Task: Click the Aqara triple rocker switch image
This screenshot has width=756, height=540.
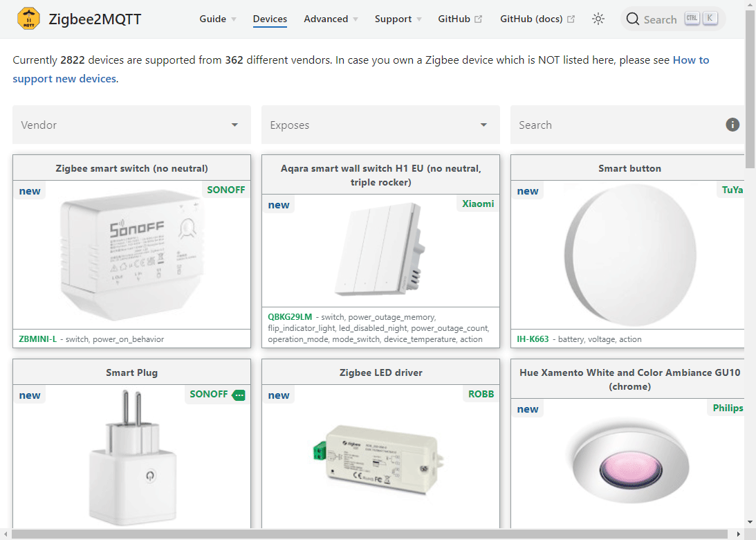Action: pyautogui.click(x=380, y=249)
